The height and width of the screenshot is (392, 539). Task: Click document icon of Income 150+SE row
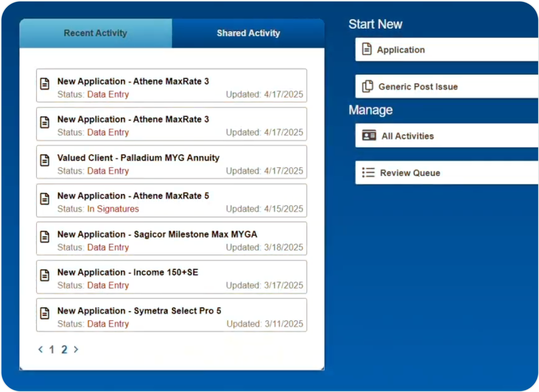coord(45,275)
